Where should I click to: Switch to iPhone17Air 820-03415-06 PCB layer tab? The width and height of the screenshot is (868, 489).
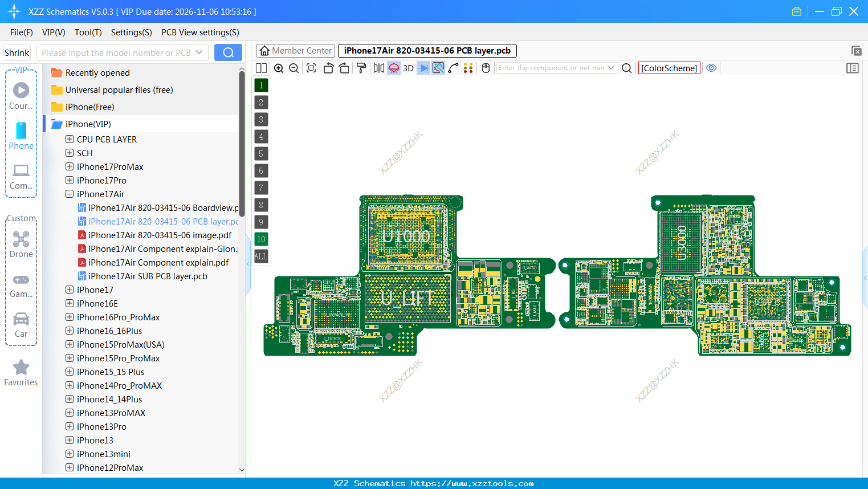[426, 50]
